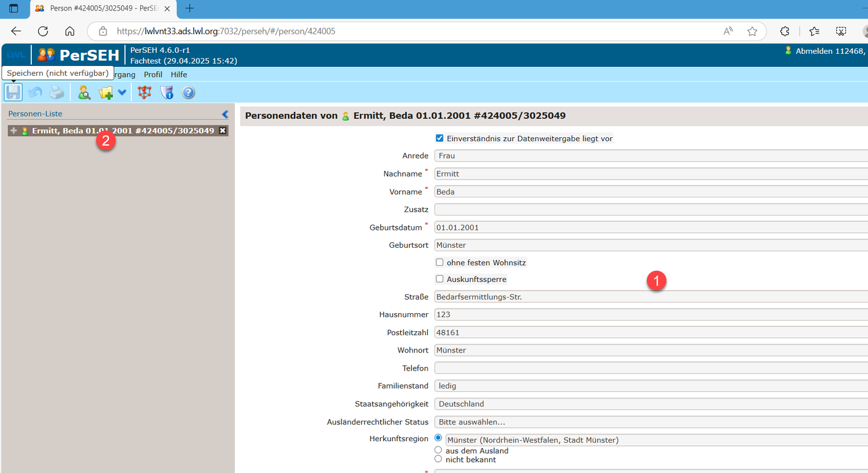
Task: Tick the Auskunftssperre checkbox
Action: [x=440, y=279]
